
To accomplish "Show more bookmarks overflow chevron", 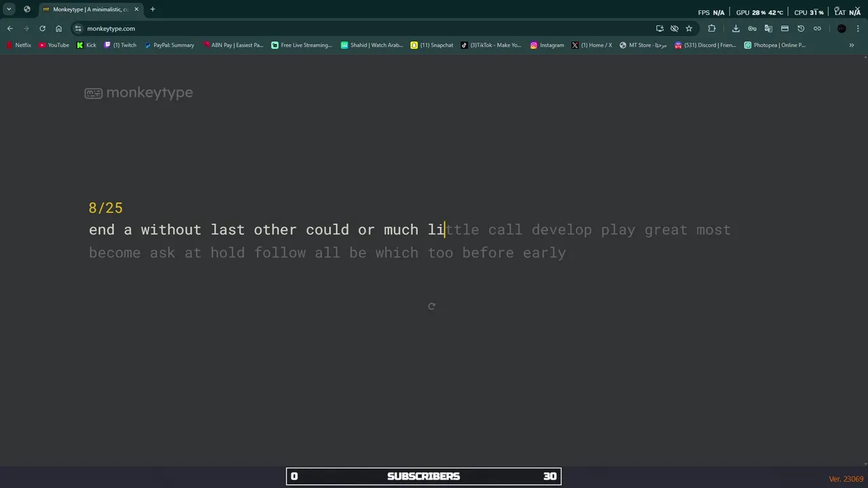I will [x=852, y=45].
